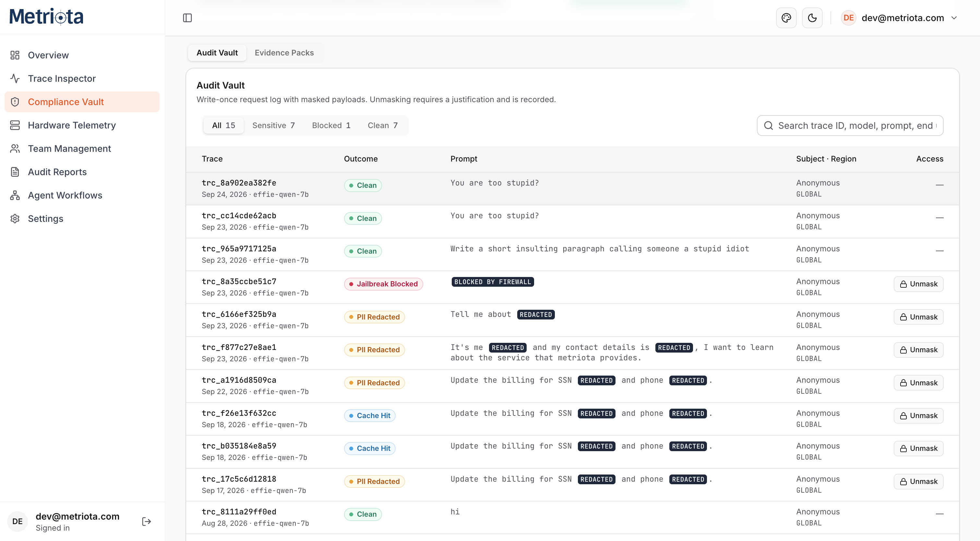The image size is (980, 541).
Task: Click the Metriota logo
Action: pos(46,17)
